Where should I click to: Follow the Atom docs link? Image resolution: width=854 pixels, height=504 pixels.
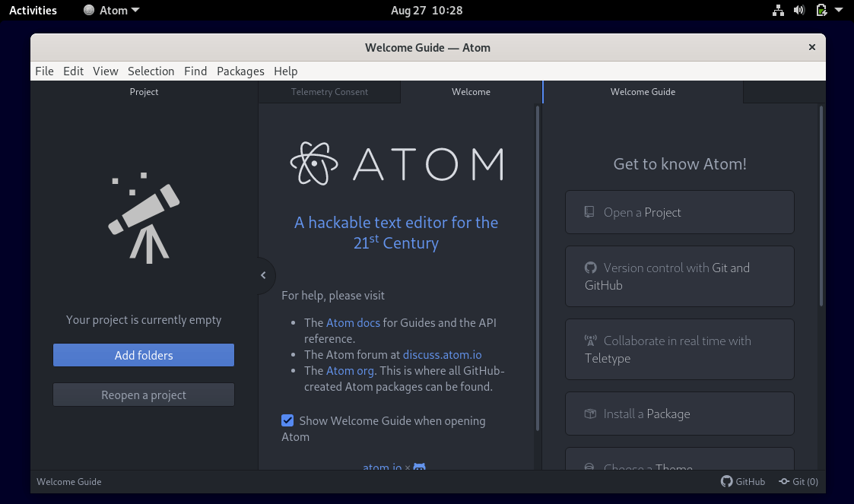353,323
